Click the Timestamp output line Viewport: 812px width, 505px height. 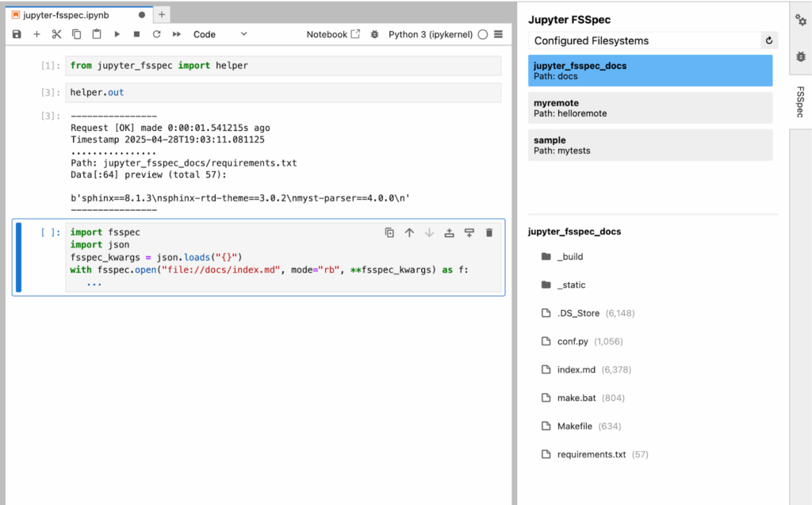pos(168,140)
